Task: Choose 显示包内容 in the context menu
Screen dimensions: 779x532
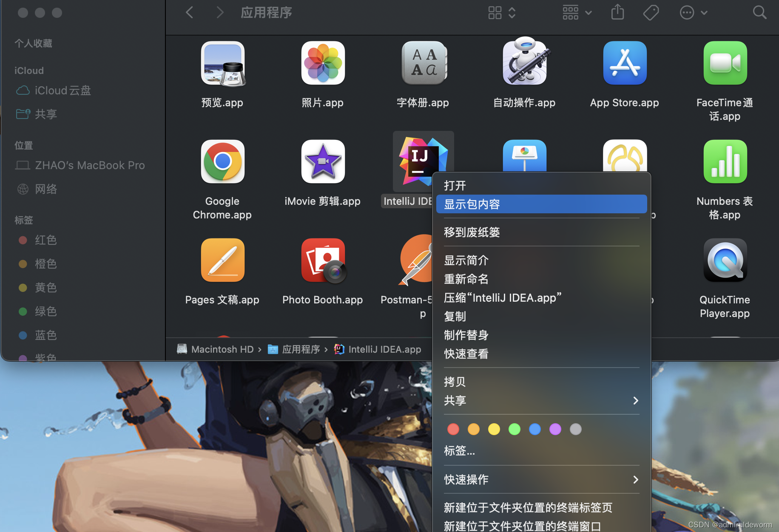Action: tap(541, 204)
